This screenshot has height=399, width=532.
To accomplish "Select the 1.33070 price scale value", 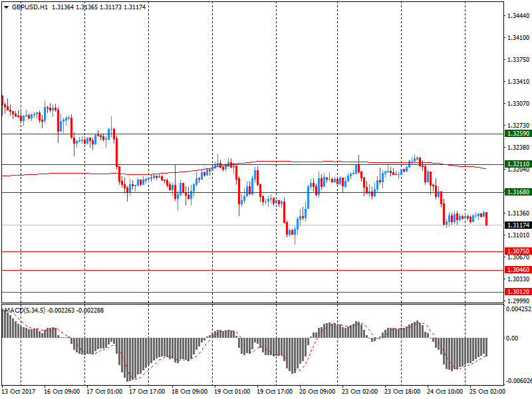I will click(x=519, y=104).
